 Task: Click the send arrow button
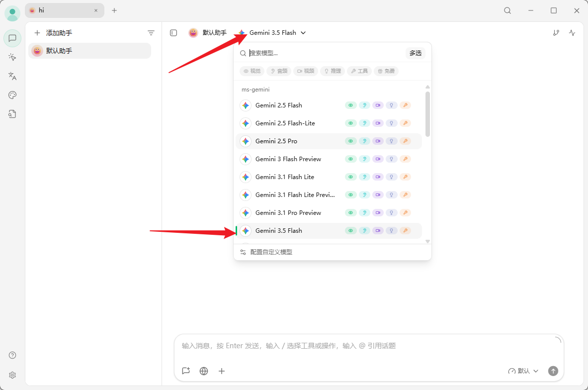(553, 371)
